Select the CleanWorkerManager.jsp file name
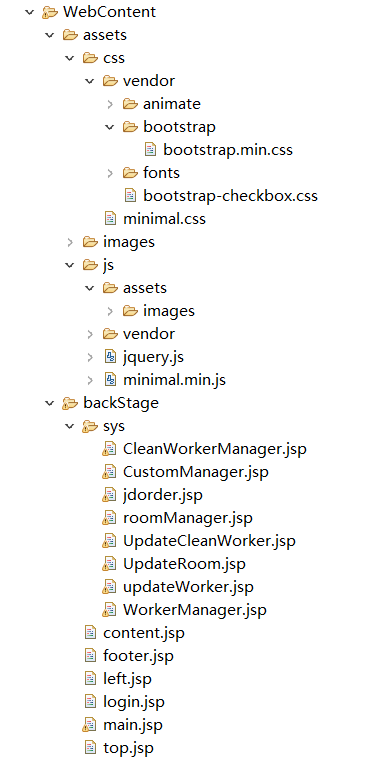Viewport: 368px width, 761px height. [215, 449]
